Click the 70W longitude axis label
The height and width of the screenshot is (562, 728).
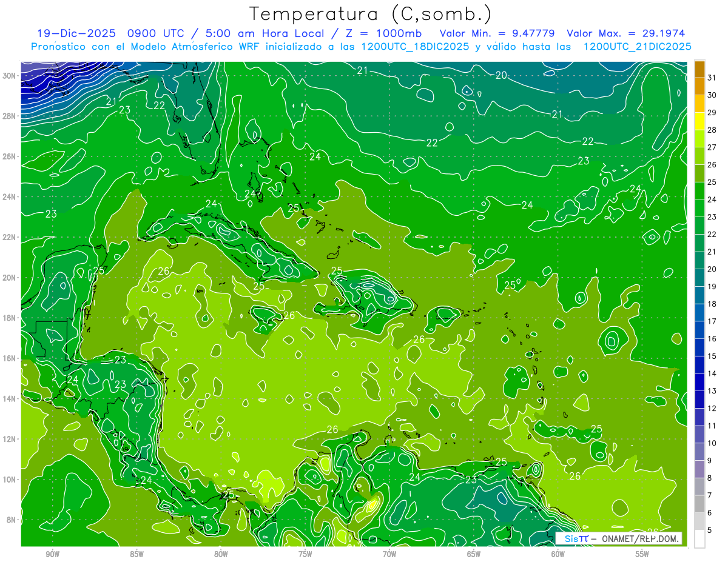389,554
